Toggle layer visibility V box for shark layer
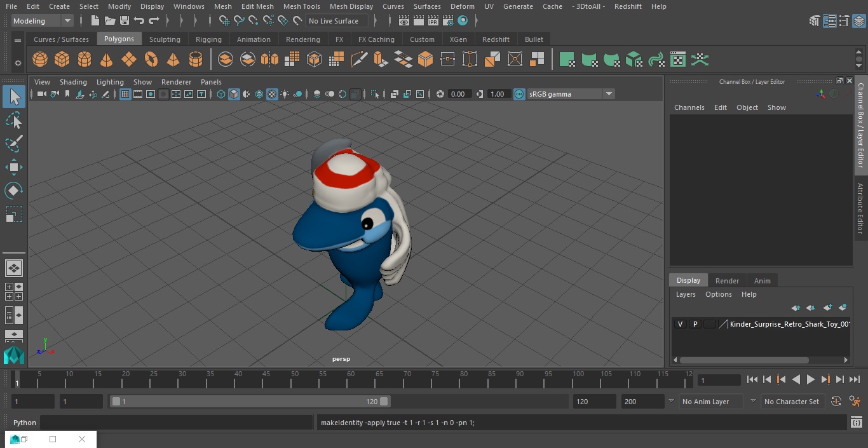This screenshot has width=868, height=448. pos(680,324)
